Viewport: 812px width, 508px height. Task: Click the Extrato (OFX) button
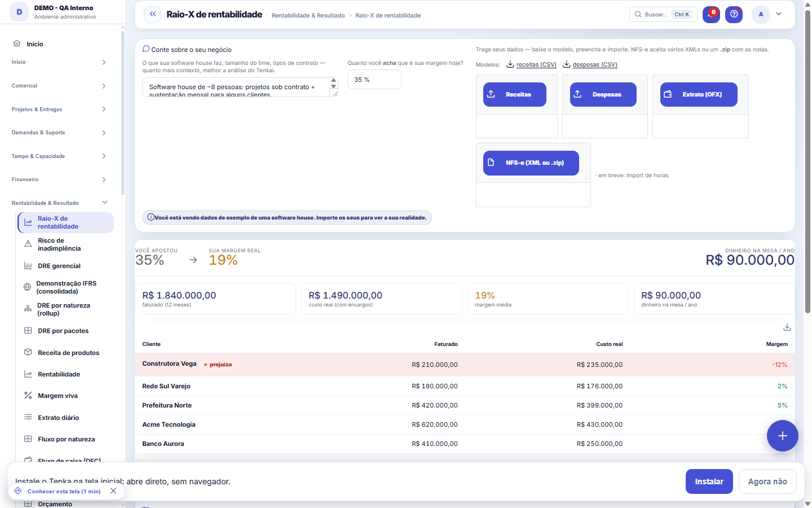[x=699, y=94]
